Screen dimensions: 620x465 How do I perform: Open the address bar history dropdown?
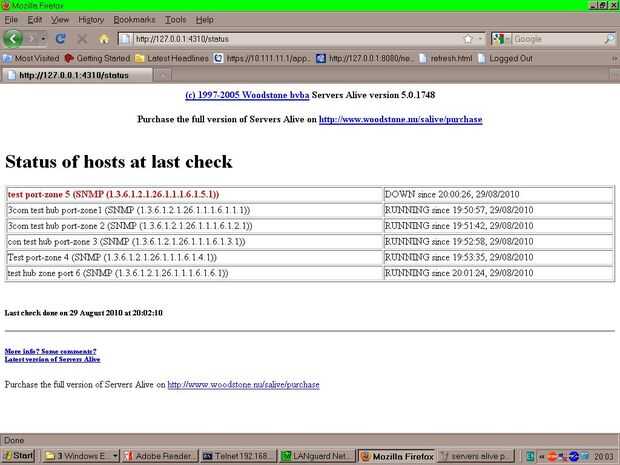click(x=480, y=39)
